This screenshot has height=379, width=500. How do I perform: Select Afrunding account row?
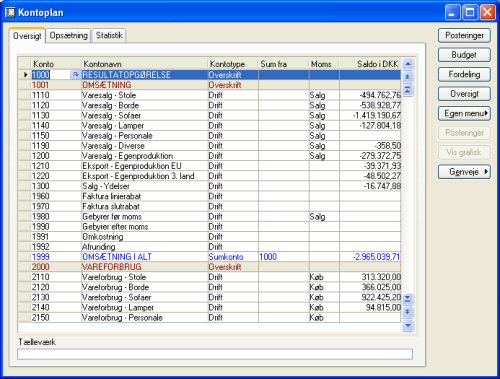click(x=210, y=247)
